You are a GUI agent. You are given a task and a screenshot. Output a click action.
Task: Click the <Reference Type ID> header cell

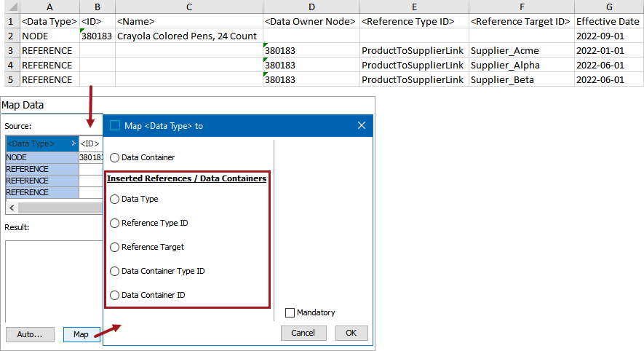pyautogui.click(x=414, y=21)
